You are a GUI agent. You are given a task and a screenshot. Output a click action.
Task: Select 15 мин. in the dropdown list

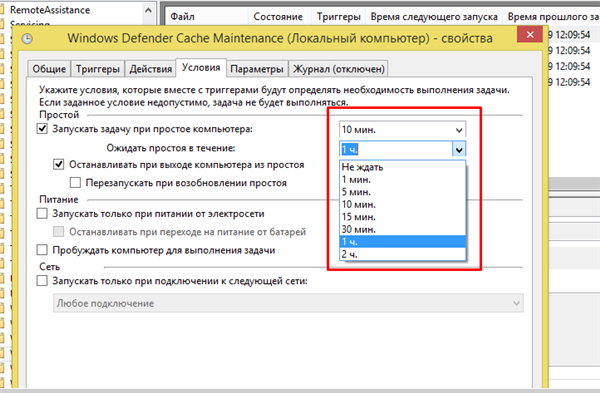click(403, 217)
